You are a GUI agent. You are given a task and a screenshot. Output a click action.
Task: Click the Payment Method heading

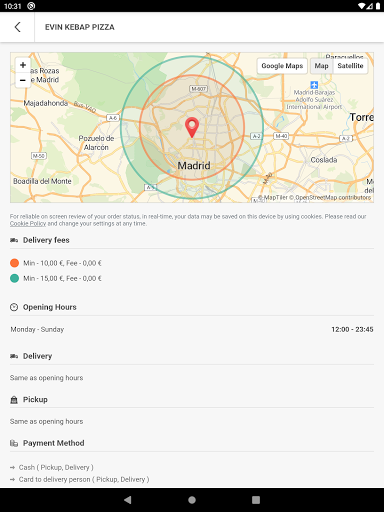click(x=54, y=443)
